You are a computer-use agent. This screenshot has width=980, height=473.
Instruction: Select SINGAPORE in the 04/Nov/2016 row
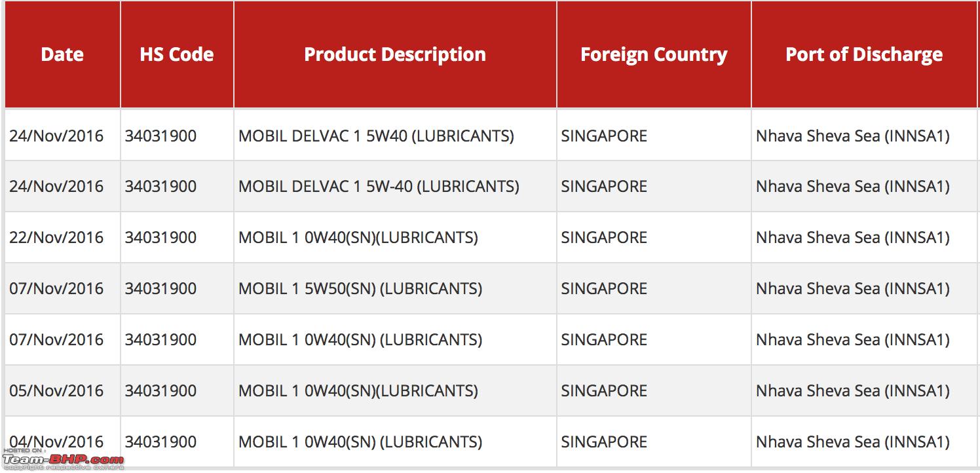(604, 442)
